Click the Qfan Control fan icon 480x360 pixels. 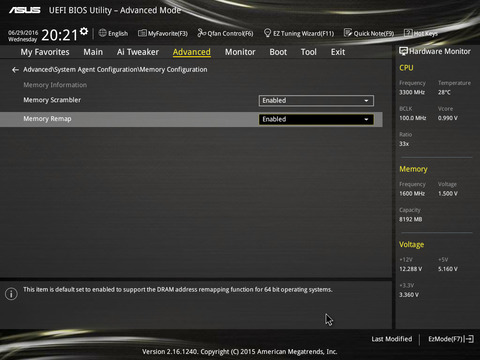201,33
